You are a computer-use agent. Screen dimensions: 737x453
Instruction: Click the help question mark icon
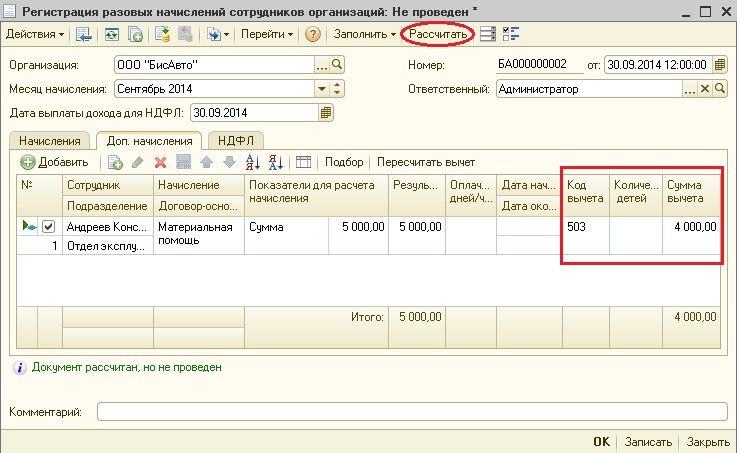[313, 34]
